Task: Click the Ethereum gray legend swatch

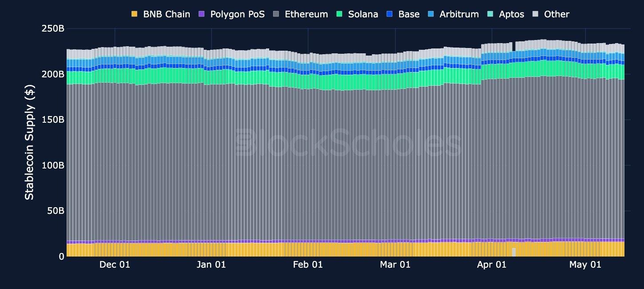Action: pos(276,14)
